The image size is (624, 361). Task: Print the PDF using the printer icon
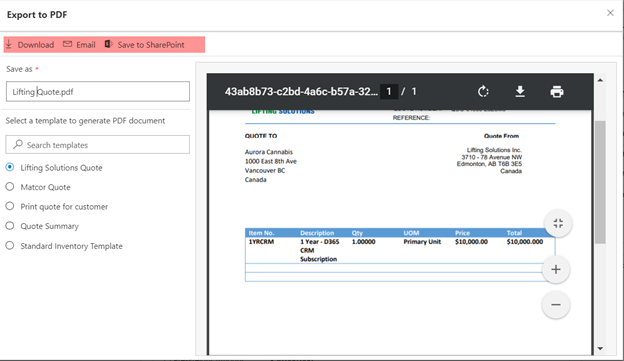coord(557,92)
